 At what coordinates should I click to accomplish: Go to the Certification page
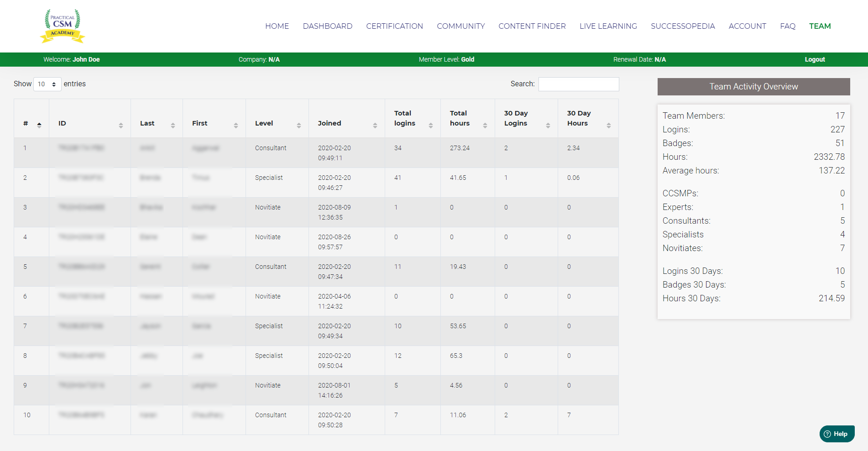[394, 26]
